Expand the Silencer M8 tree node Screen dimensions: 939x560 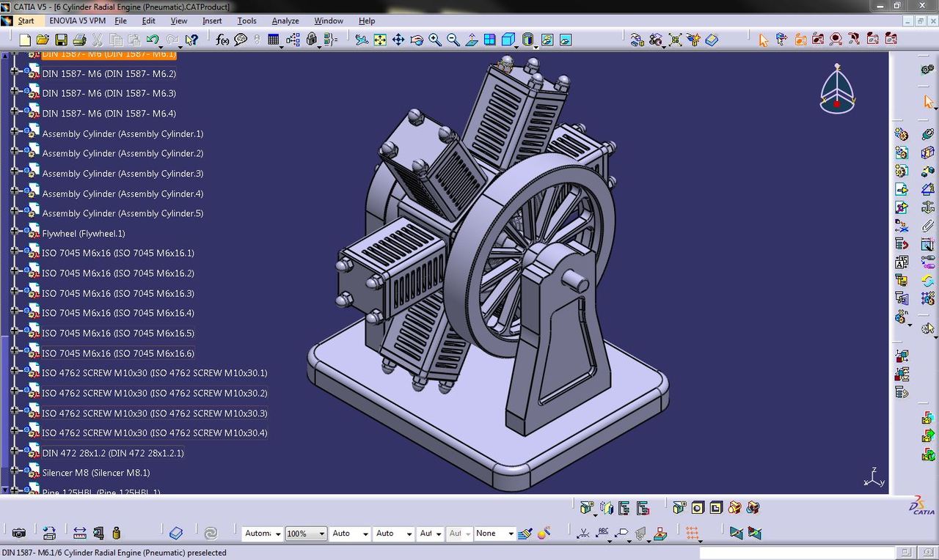click(14, 473)
